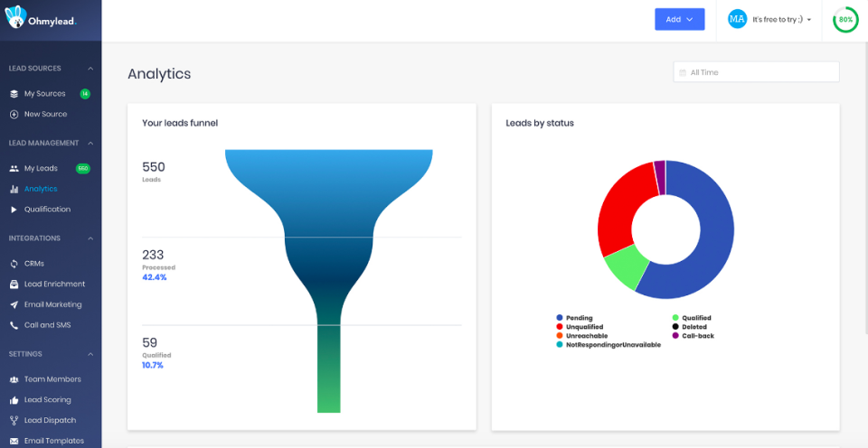Click the page vertical scrollbar
The width and height of the screenshot is (868, 448).
(x=866, y=188)
